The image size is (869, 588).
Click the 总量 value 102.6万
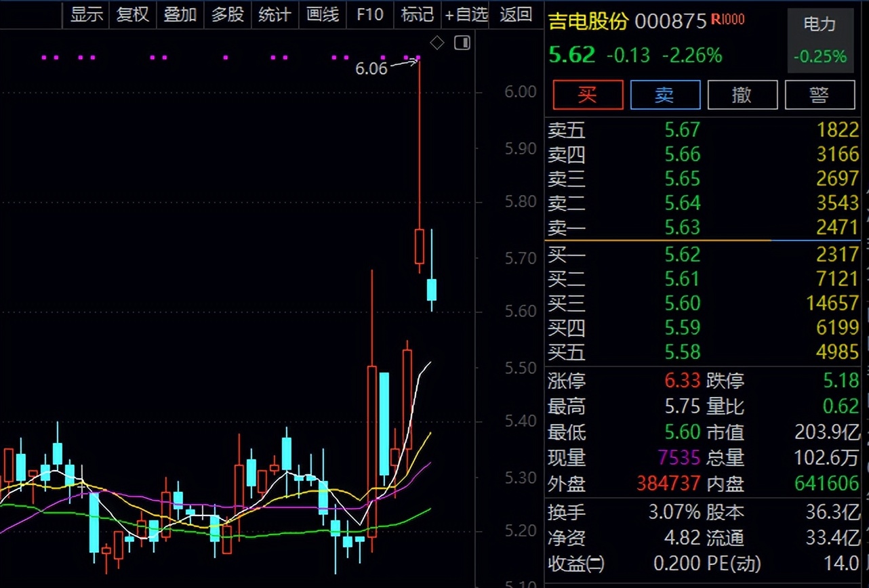click(827, 457)
